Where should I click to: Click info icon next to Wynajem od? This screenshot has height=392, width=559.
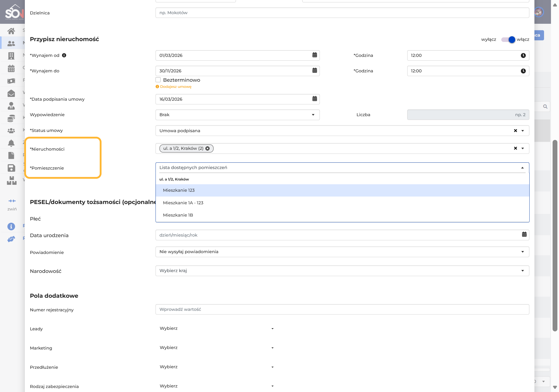pyautogui.click(x=64, y=55)
